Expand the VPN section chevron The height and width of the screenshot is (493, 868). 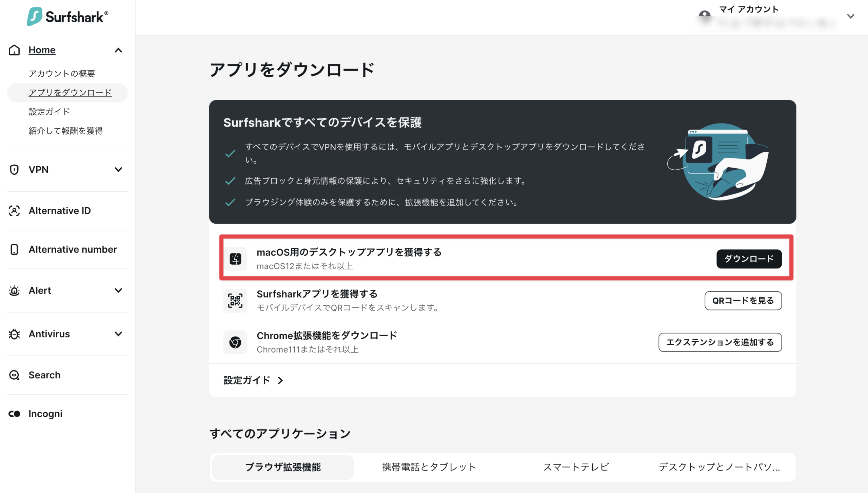tap(118, 170)
